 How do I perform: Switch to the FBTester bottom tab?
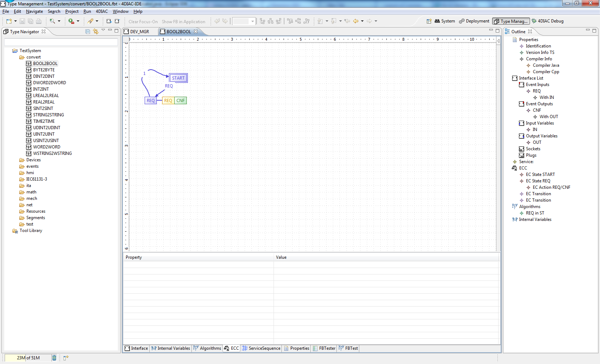(x=324, y=348)
